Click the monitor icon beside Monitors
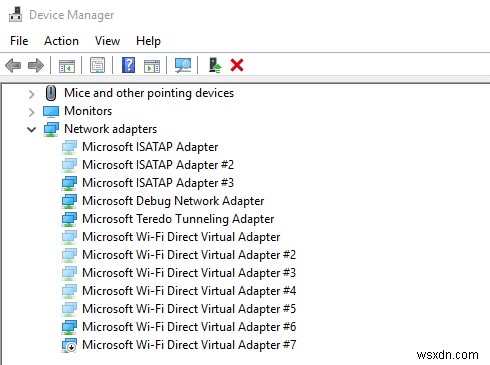Image resolution: width=490 pixels, height=365 pixels. click(x=51, y=111)
